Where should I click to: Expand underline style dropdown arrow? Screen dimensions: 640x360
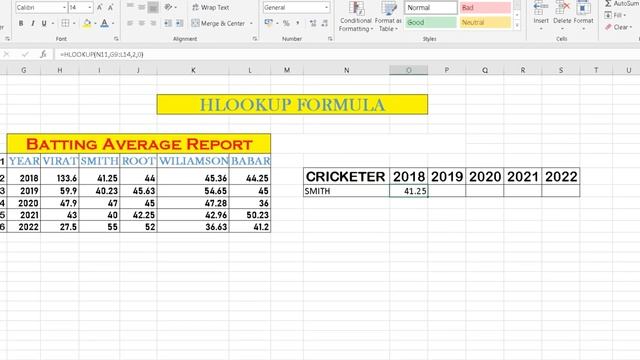click(53, 23)
